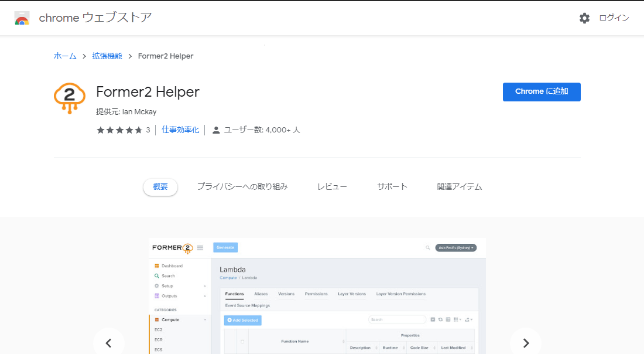Click ログイン to sign in

614,18
